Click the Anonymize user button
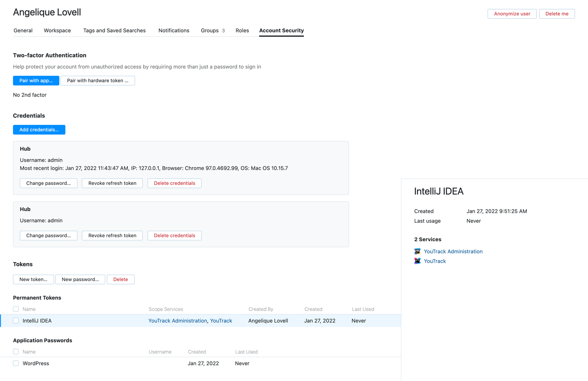 512,14
